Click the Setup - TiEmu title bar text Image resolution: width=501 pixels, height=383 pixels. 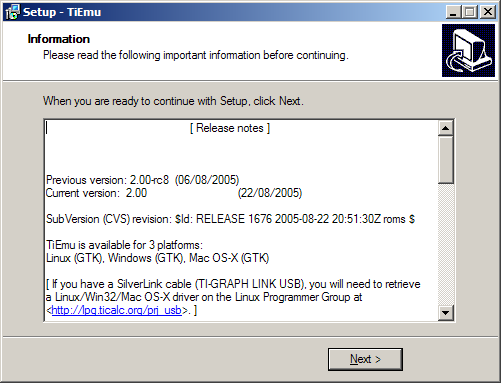(x=62, y=12)
